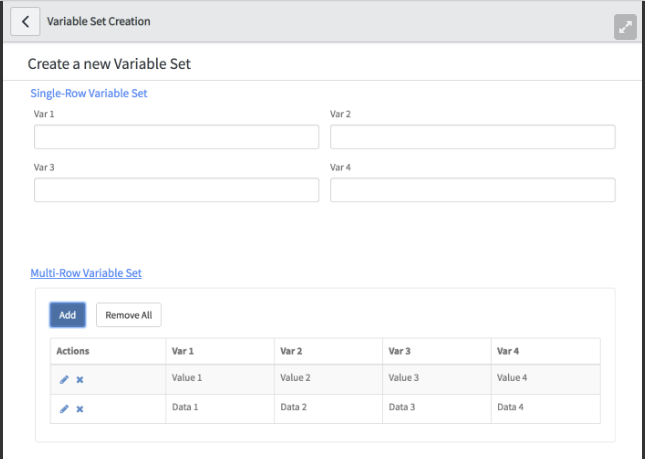Screen dimensions: 645x459
Task: Edit the Value 1 row with pencil icon
Action: (64, 380)
